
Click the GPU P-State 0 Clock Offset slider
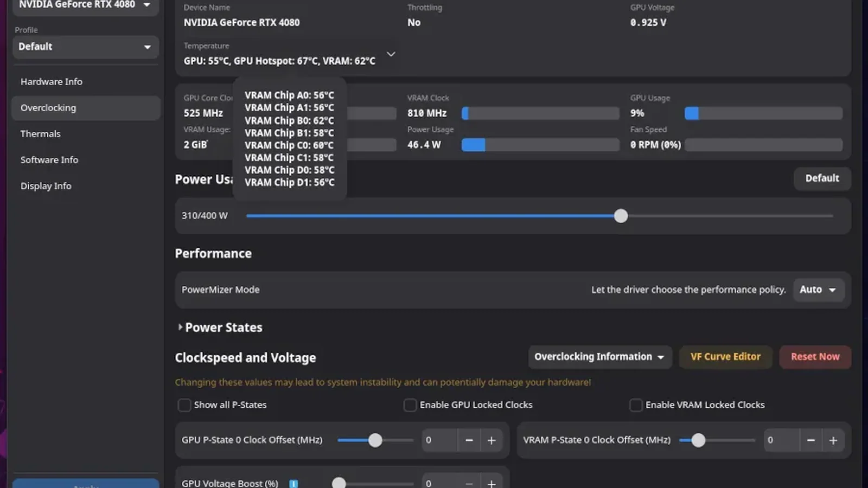375,440
